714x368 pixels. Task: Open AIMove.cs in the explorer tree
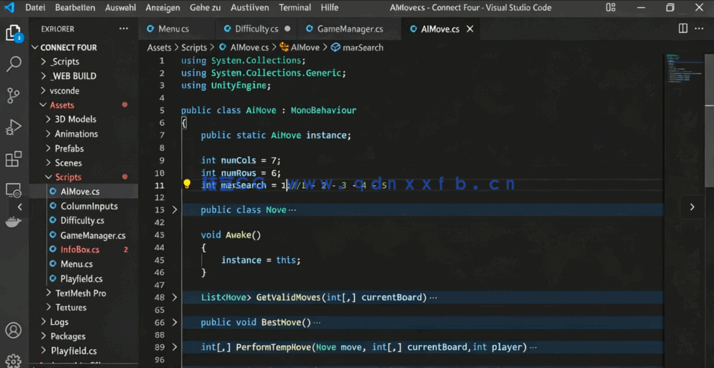(x=83, y=192)
